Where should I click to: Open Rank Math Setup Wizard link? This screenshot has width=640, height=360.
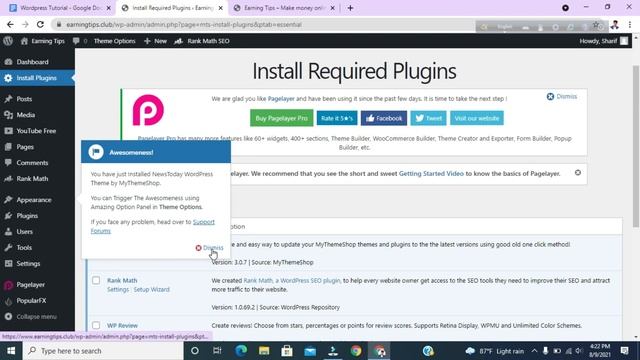tap(151, 289)
